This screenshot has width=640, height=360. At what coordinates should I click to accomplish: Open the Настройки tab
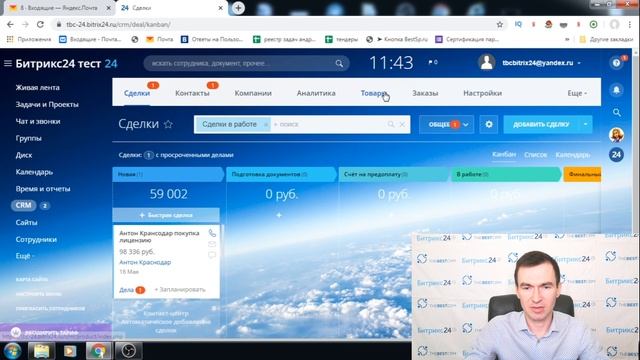coord(482,93)
